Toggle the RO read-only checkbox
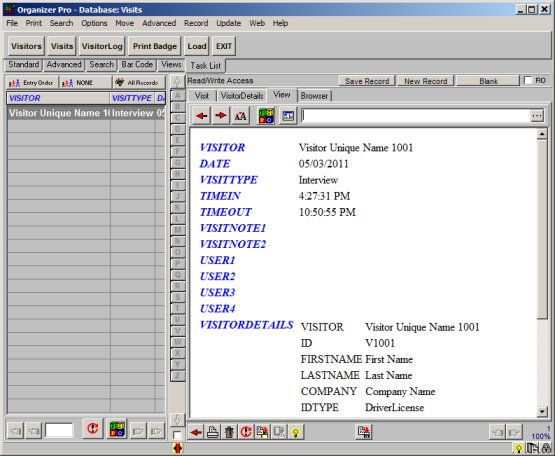The image size is (555, 456). (x=528, y=80)
